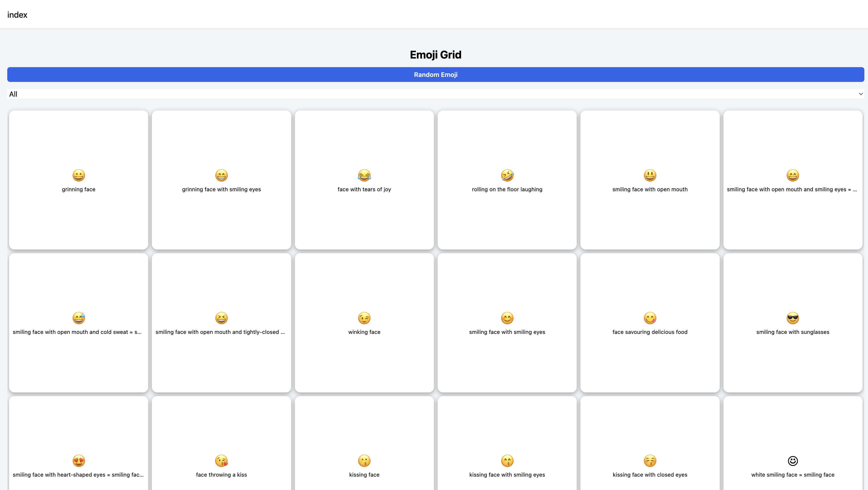868x490 pixels.
Task: Click the smiling face with smiling eyes emoji
Action: point(507,318)
